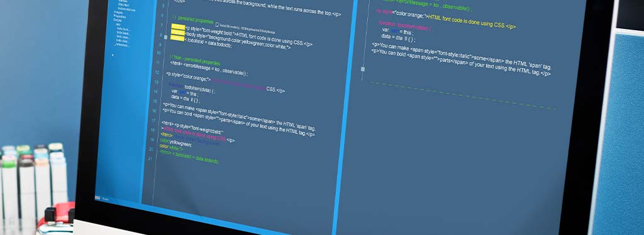Click "<html> <errorMessage = ko . observable() ;" on line 11

[x=209, y=69]
